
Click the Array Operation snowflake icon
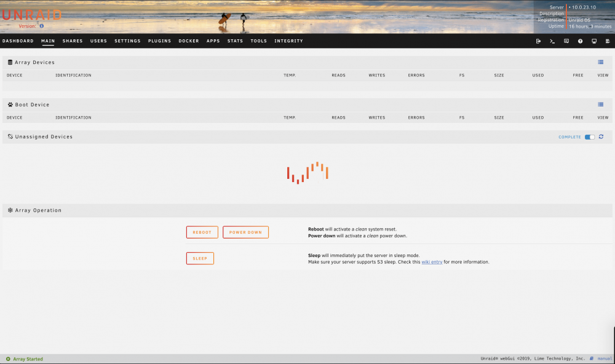[x=10, y=210]
